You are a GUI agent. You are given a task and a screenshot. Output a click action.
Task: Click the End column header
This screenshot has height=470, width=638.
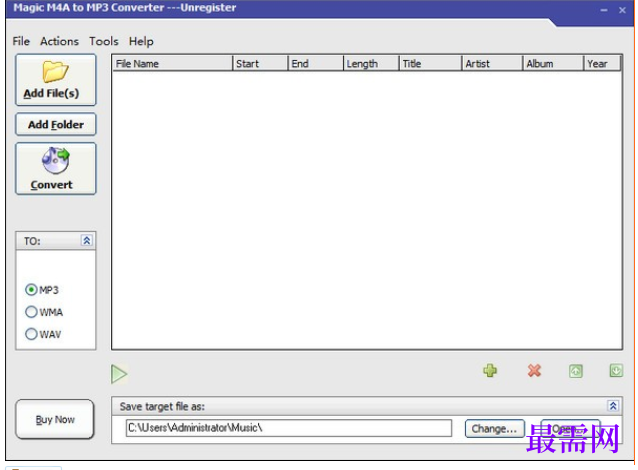click(x=316, y=63)
